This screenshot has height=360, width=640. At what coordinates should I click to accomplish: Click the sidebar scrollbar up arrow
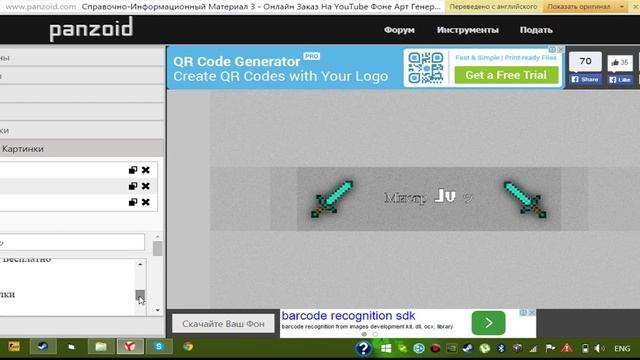pos(158,237)
